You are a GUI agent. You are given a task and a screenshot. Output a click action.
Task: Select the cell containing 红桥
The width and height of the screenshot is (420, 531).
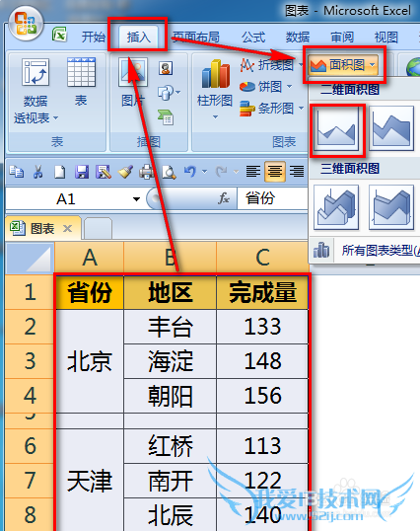click(x=171, y=446)
